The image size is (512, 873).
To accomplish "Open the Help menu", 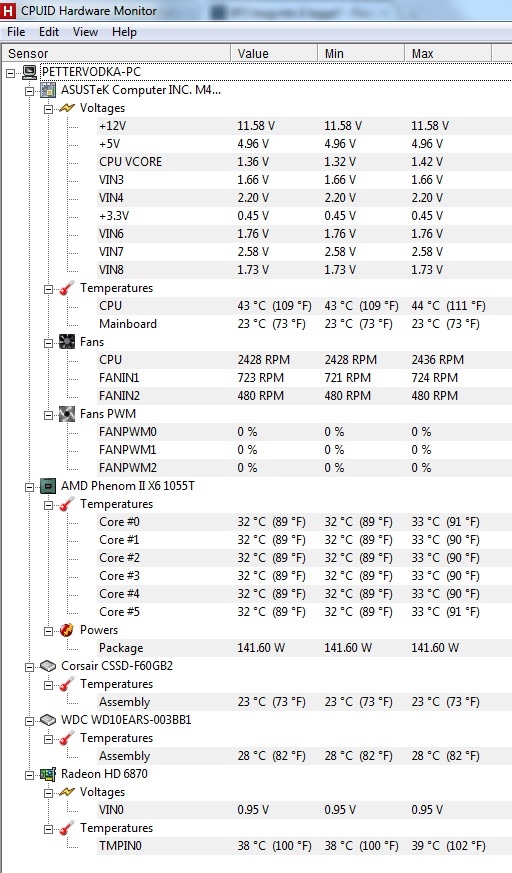I will 124,32.
